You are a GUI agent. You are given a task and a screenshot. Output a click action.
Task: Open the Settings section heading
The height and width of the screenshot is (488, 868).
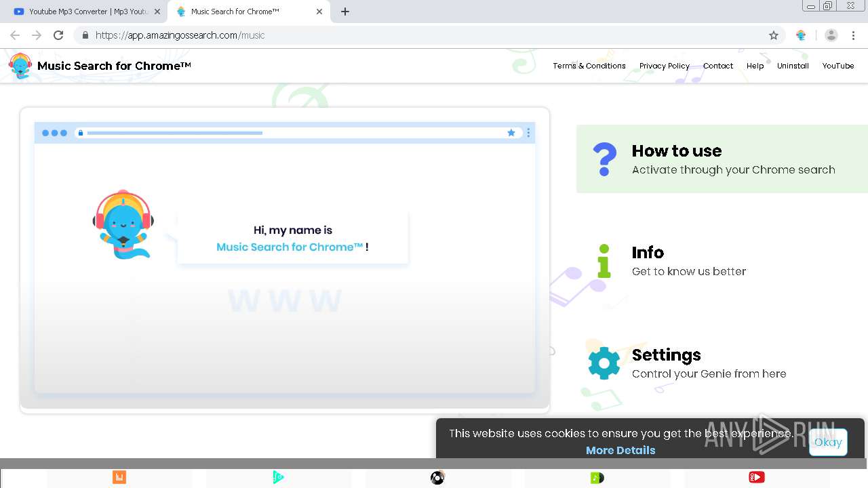coord(666,354)
